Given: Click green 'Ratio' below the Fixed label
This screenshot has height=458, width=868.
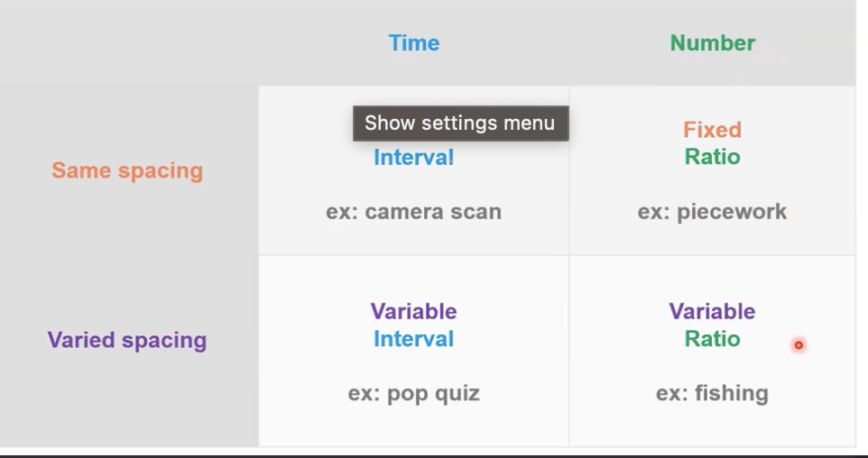Looking at the screenshot, I should (713, 157).
